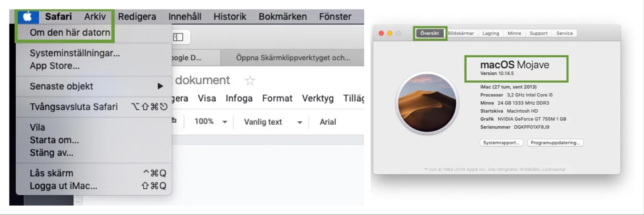Image resolution: width=644 pixels, height=215 pixels.
Task: Click the NVIDIA GeForce GT 755M text
Action: (532, 119)
